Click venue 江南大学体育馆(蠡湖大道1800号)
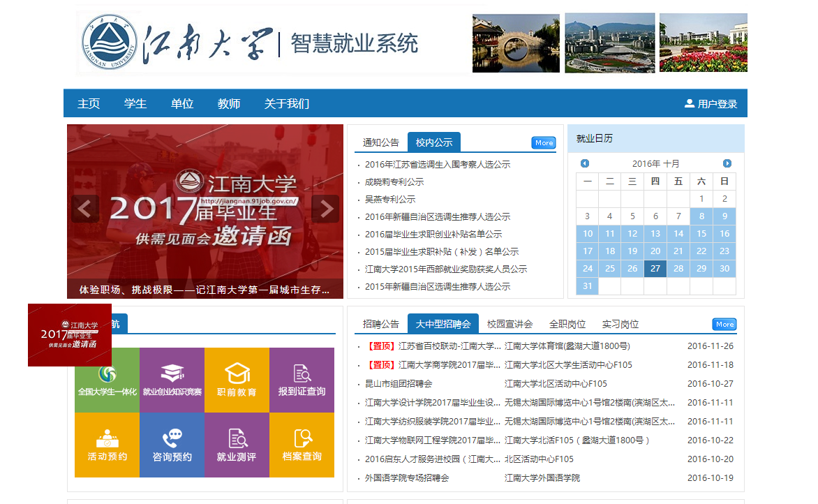Screen dimensions: 818x504 [567, 346]
